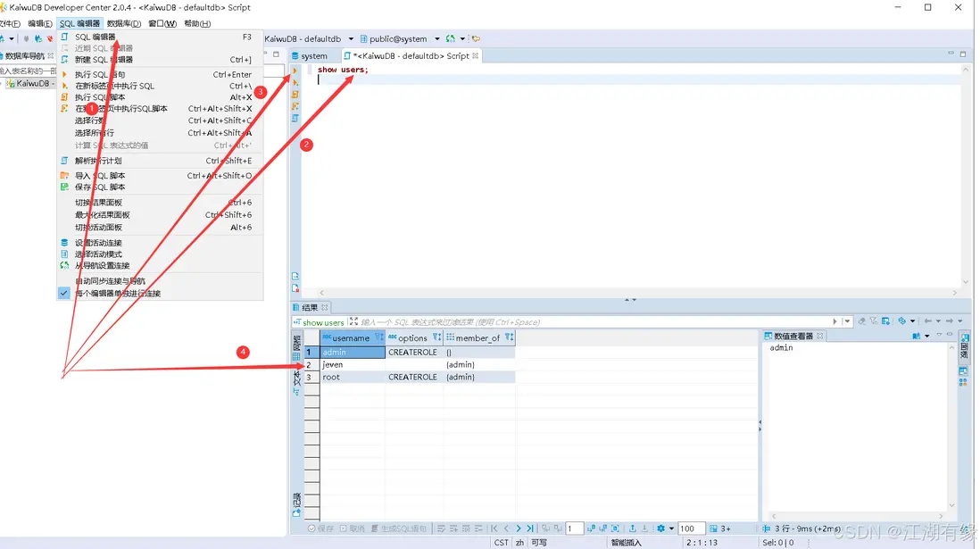980x549 pixels.
Task: Open dropdown next to sync icon
Action: pyautogui.click(x=462, y=38)
